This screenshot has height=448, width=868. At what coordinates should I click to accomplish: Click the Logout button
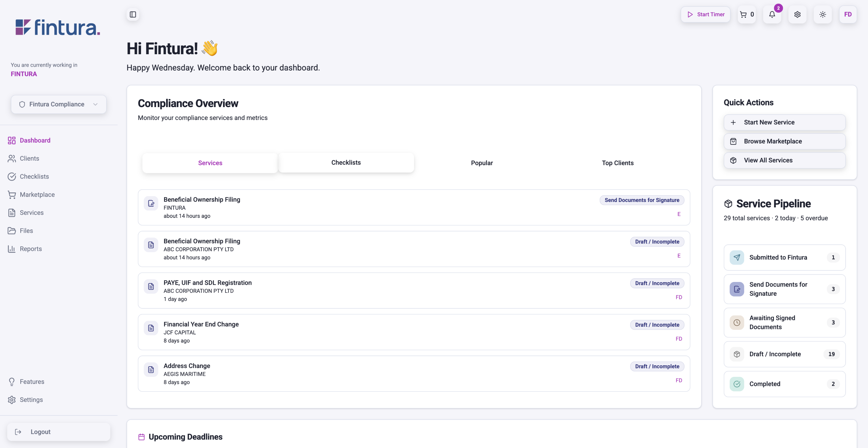(59, 432)
